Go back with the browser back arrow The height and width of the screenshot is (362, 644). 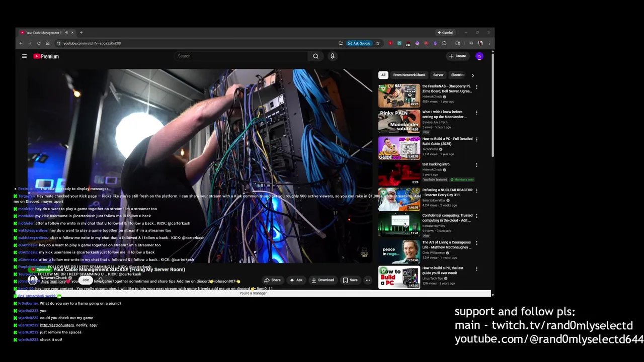click(x=21, y=43)
